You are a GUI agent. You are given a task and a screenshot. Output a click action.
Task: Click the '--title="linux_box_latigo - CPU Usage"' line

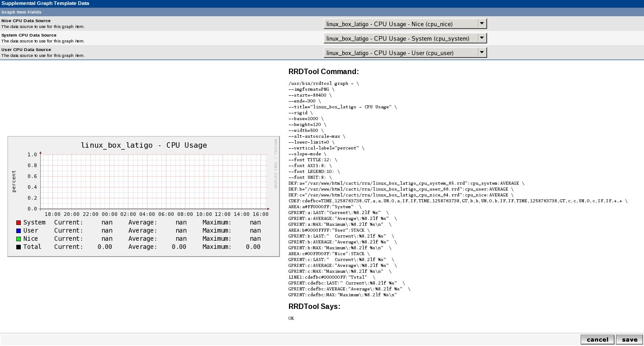pyautogui.click(x=343, y=107)
